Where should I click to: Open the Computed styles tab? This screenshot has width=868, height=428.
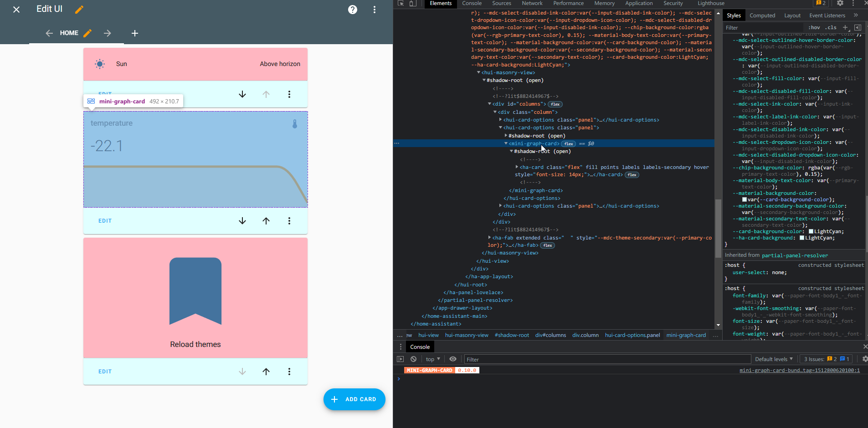[x=762, y=15]
